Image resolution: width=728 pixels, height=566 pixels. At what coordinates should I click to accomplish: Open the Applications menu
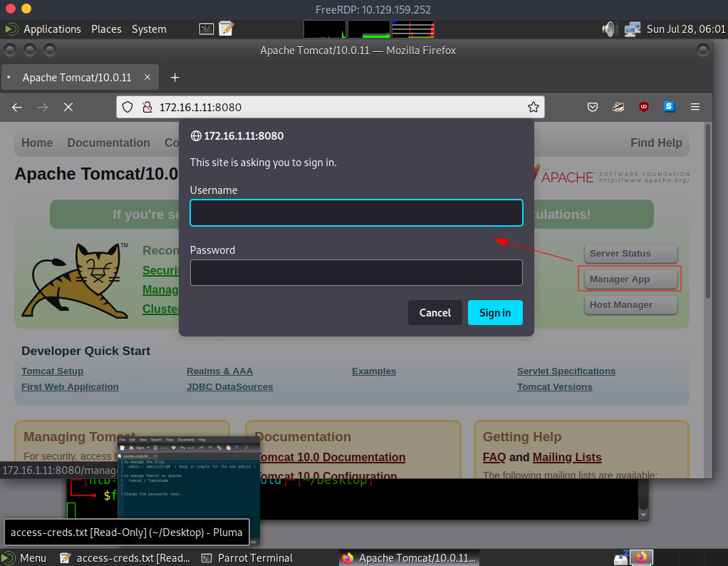[x=52, y=29]
